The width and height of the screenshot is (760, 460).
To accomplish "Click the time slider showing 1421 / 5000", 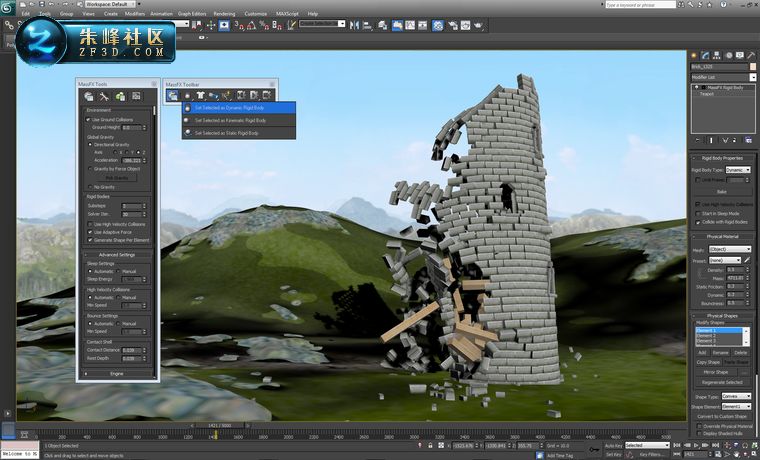I will click(220, 425).
